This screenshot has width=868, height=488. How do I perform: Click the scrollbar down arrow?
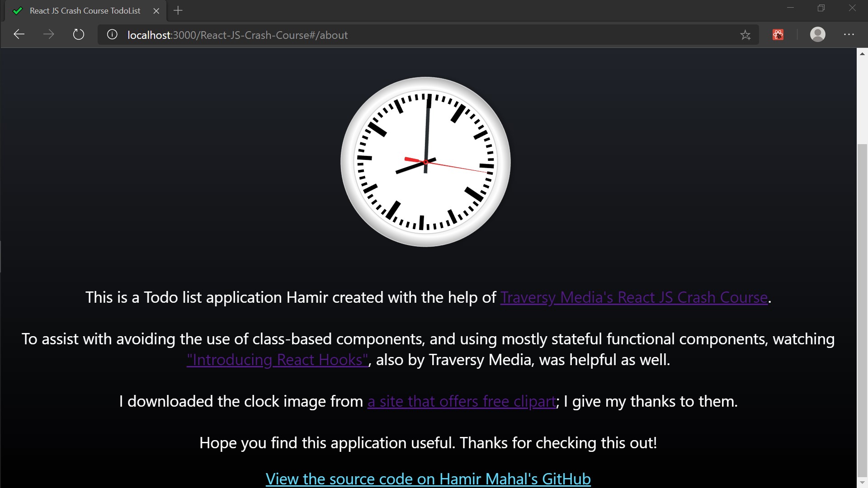click(x=862, y=483)
